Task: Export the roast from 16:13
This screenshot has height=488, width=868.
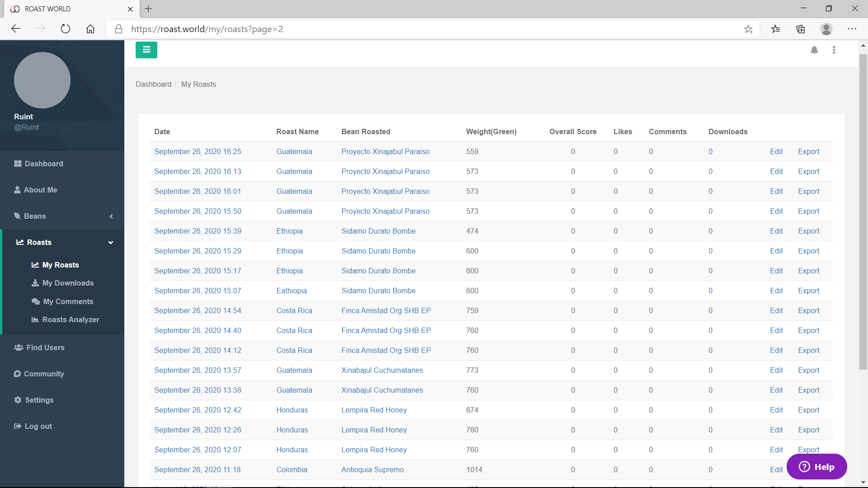Action: 808,171
